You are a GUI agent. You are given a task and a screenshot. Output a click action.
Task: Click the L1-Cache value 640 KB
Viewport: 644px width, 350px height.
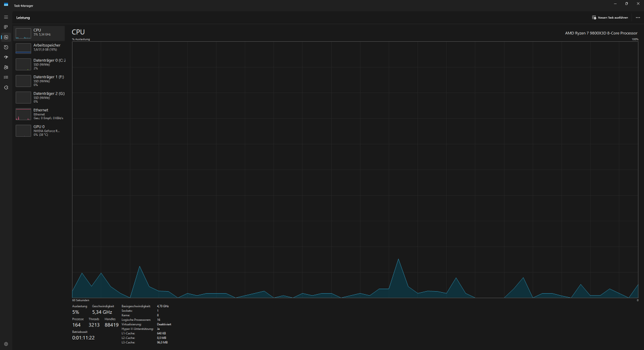(x=162, y=333)
